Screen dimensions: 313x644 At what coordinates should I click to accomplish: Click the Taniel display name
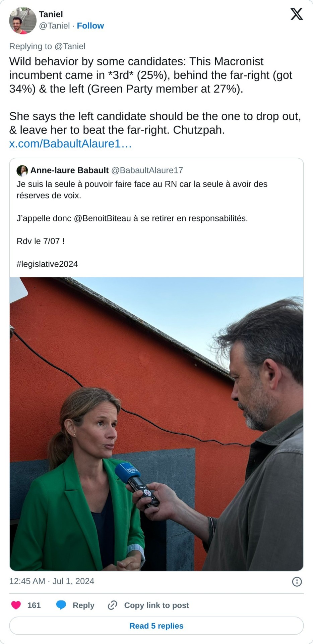[51, 14]
